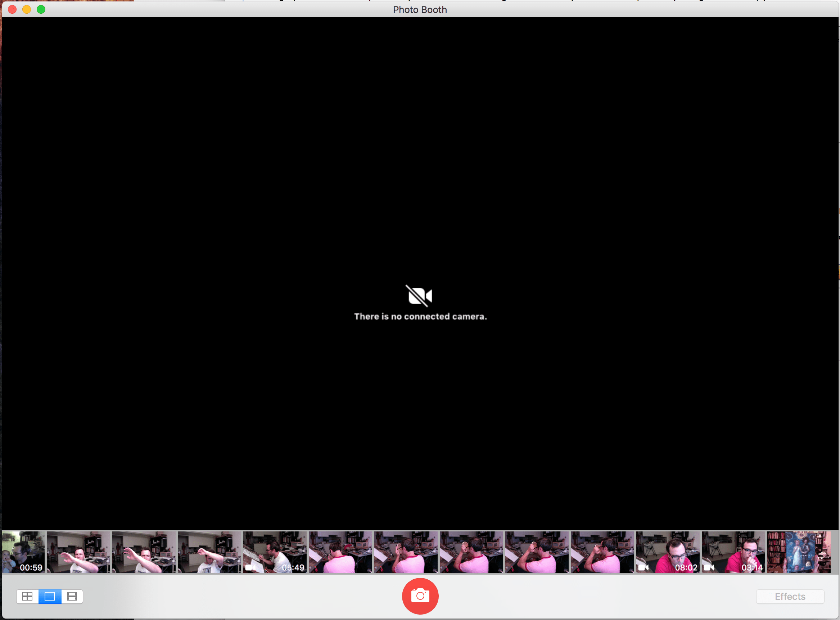Click the green zoom button in the title bar
Image resolution: width=840 pixels, height=620 pixels.
[x=41, y=9]
